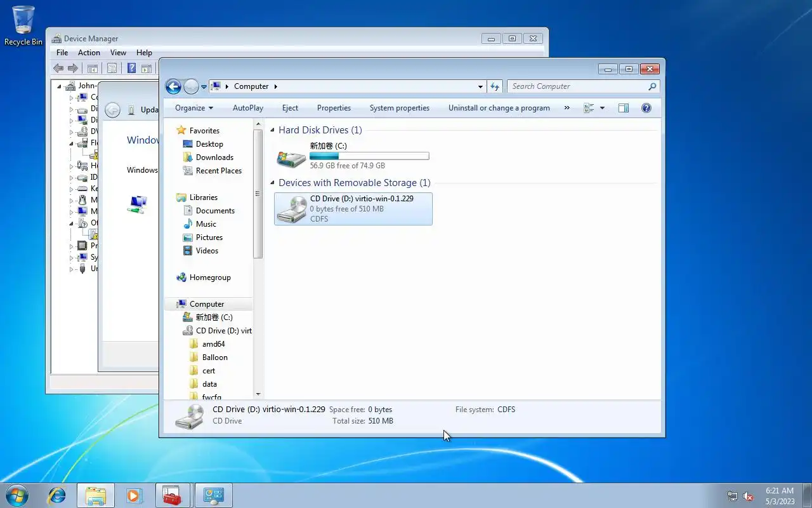Collapse the John- root node in Device Manager

(x=60, y=86)
